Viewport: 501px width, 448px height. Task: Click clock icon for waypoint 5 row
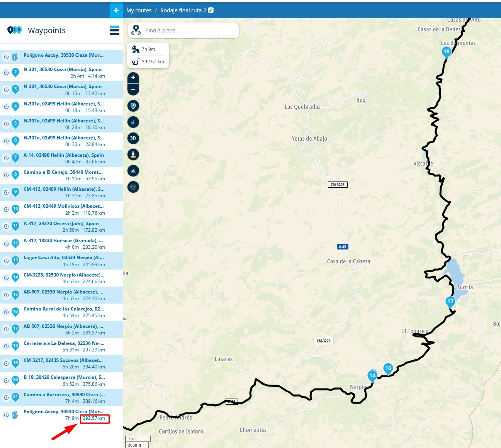[6, 124]
